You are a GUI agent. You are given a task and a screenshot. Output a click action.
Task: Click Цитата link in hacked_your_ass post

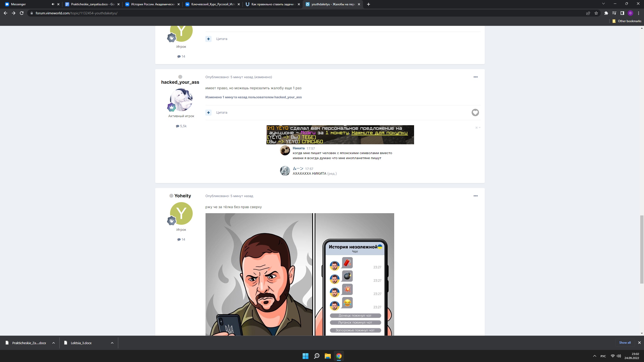point(222,112)
